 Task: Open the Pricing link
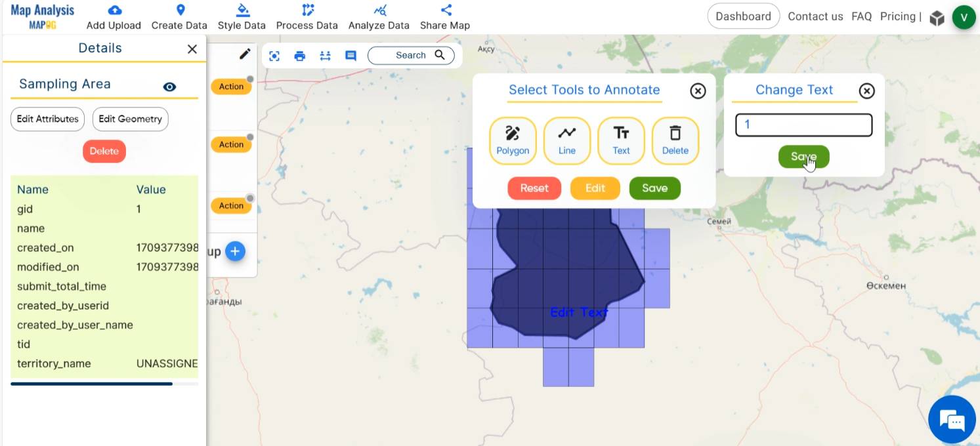[897, 16]
